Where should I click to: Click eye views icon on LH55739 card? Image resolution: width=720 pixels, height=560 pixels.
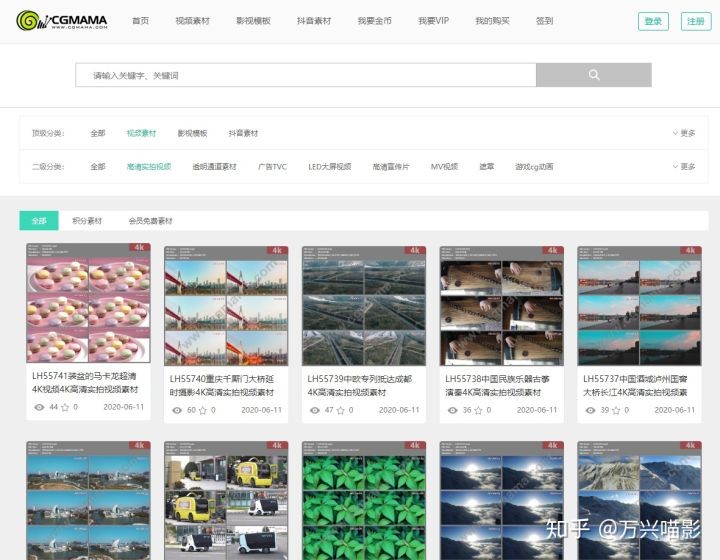(314, 410)
